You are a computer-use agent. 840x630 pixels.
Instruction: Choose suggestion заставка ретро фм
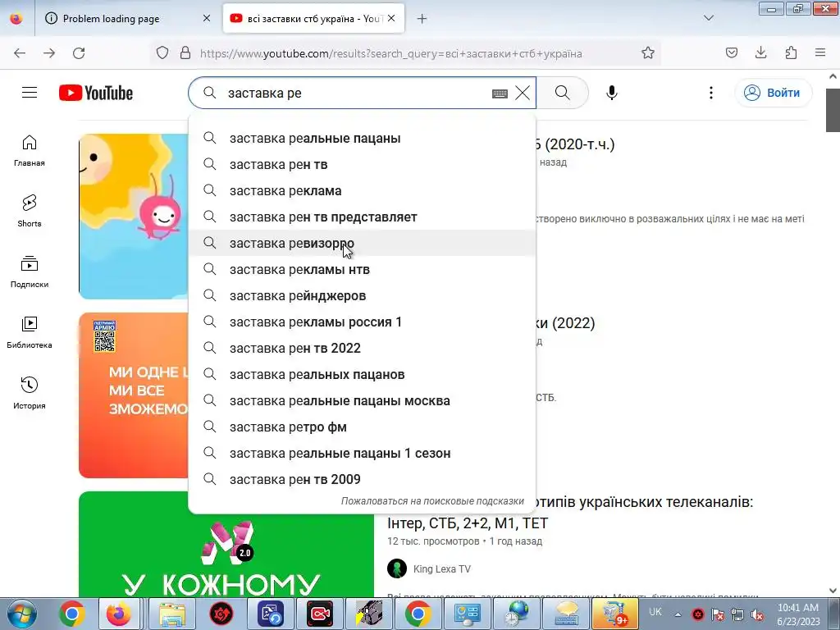coord(362,427)
